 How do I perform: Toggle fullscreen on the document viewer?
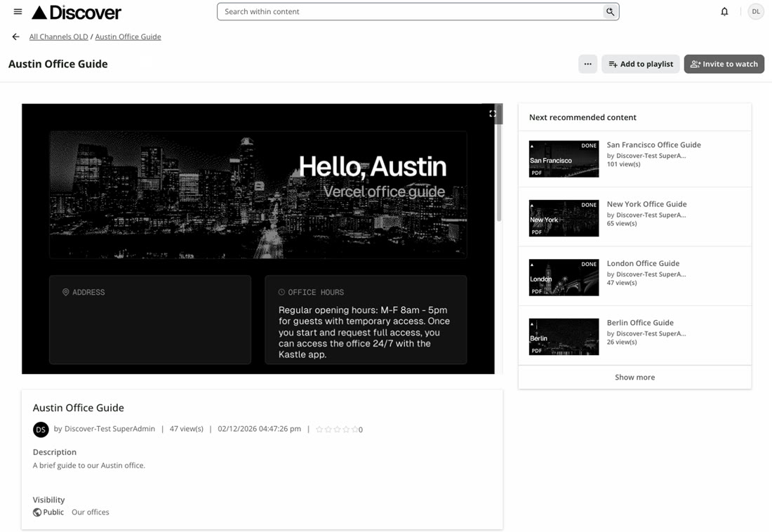493,114
